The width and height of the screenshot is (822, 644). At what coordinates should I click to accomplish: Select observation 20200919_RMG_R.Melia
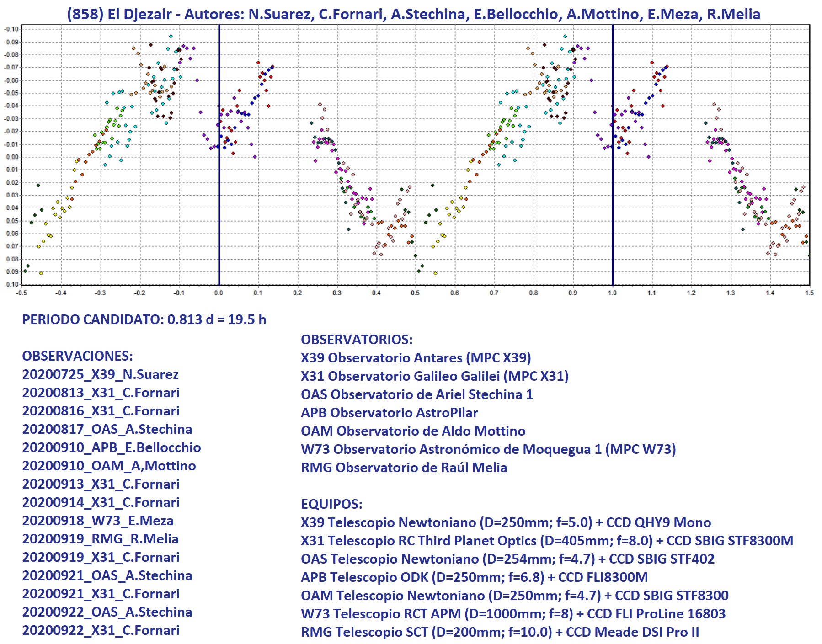click(100, 539)
